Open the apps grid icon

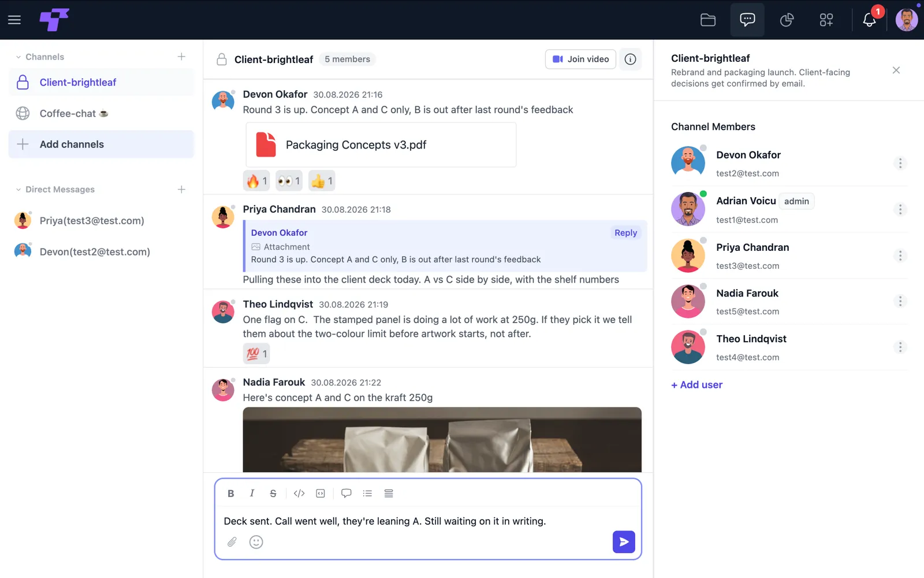[x=826, y=20]
